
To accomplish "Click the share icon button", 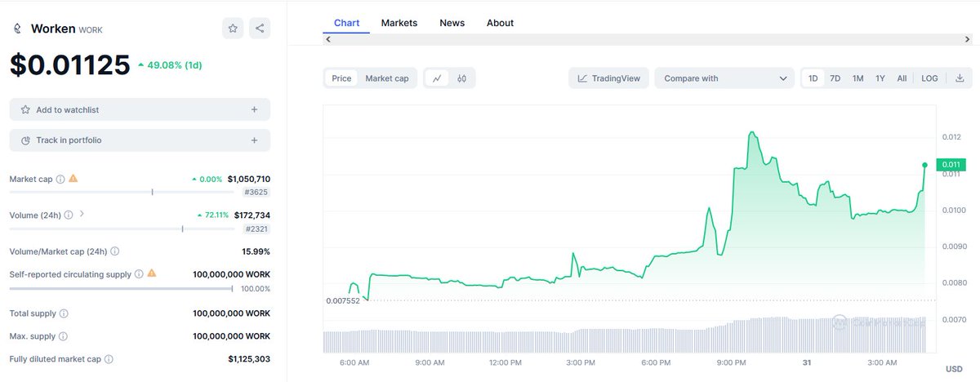I will (260, 29).
